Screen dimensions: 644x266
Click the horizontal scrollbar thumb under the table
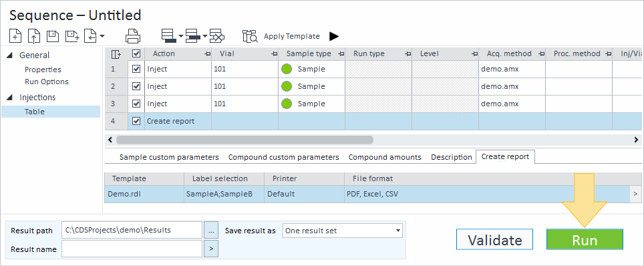click(x=245, y=140)
